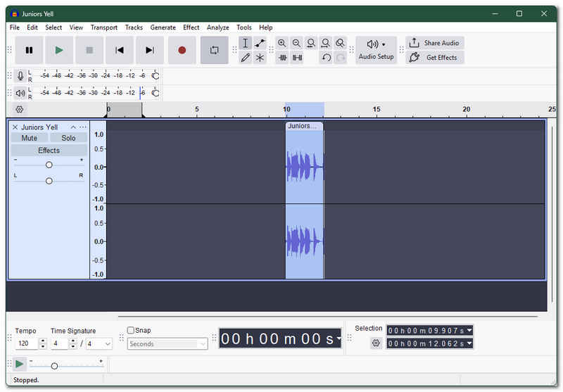Click the Tempo stepper arrows
Viewport: 563px width, 392px height.
[43, 343]
